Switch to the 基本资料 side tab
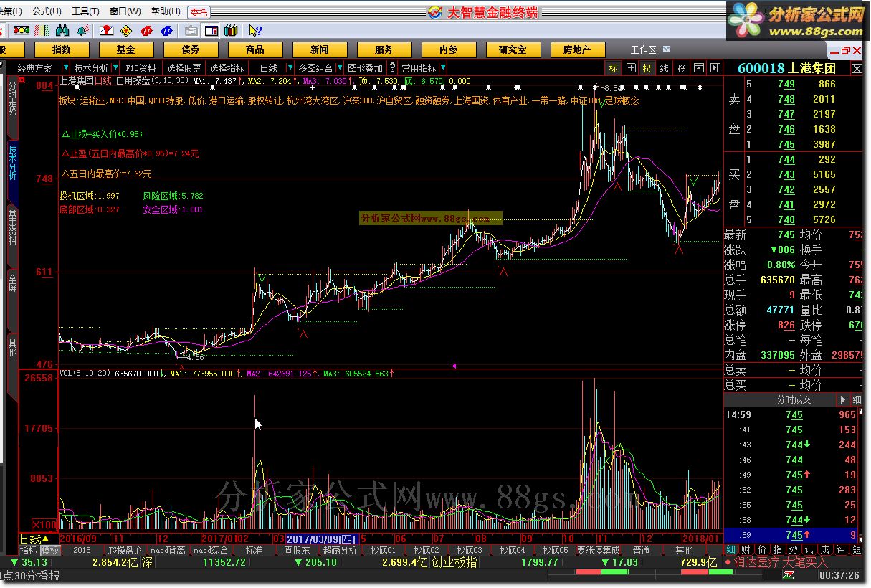The width and height of the screenshot is (871, 588). click(x=12, y=227)
